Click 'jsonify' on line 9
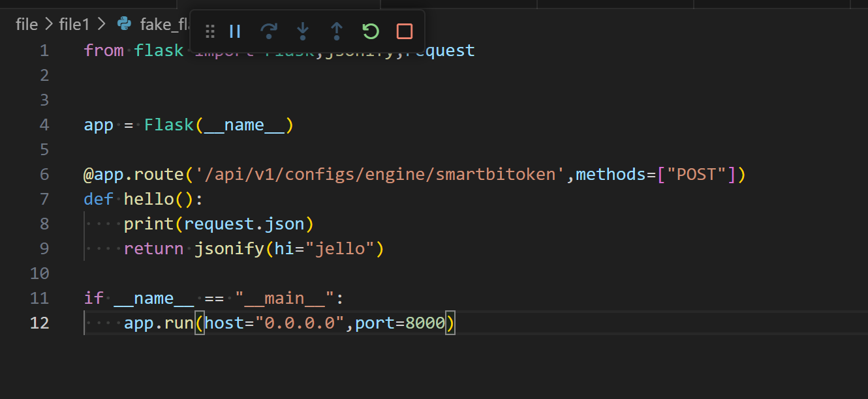Screen dimensions: 868x399 [229, 248]
